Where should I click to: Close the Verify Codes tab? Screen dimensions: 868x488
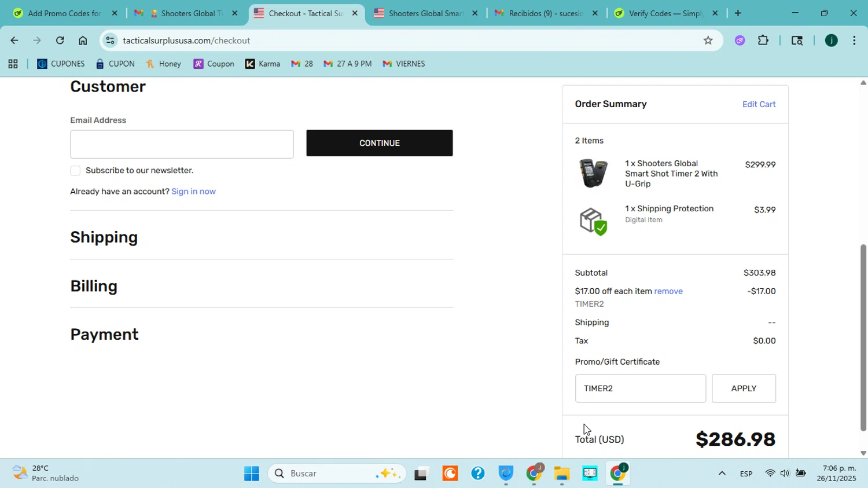[715, 13]
